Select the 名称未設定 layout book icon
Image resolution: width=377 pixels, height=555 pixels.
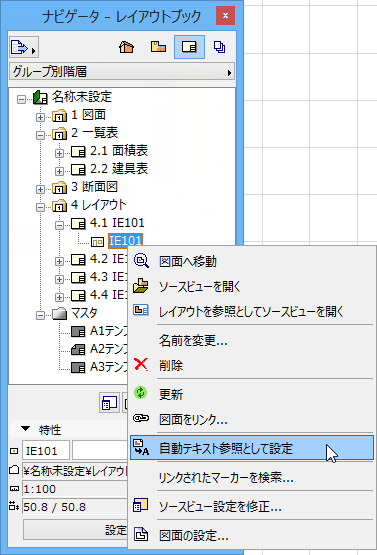tap(40, 97)
